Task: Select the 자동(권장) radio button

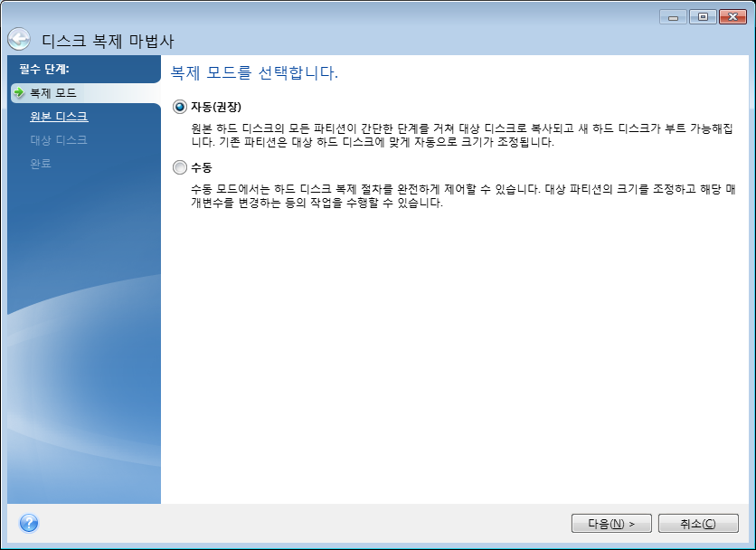Action: (179, 107)
